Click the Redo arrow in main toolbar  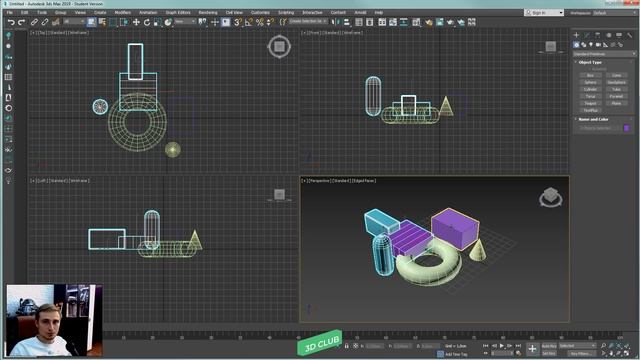click(22, 22)
